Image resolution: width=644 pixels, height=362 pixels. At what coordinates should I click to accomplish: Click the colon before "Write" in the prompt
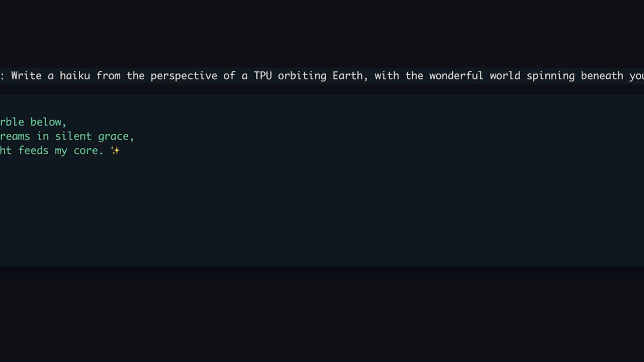(x=3, y=76)
